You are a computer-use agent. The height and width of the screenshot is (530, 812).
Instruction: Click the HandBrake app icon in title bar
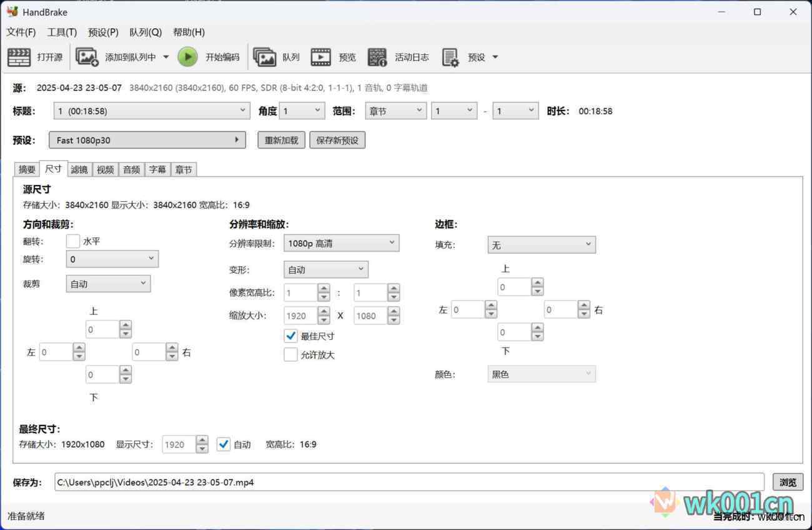[12, 12]
